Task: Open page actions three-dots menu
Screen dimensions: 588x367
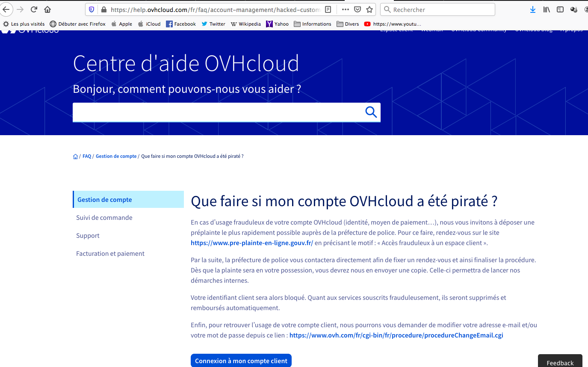Action: (346, 9)
